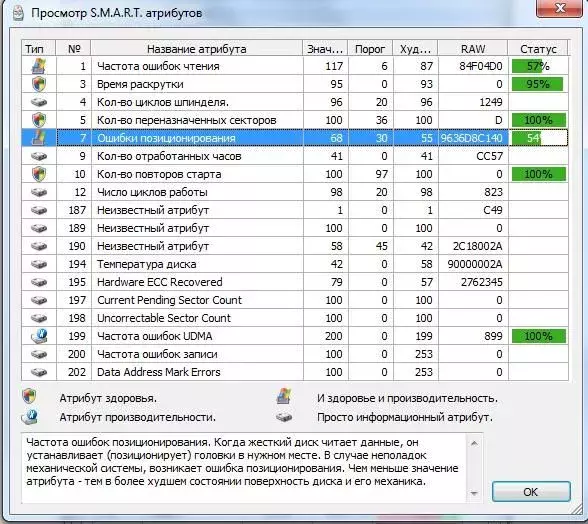Image resolution: width=588 pixels, height=524 pixels.
Task: Select the Hardware ECC Recovered row
Action: (x=295, y=282)
